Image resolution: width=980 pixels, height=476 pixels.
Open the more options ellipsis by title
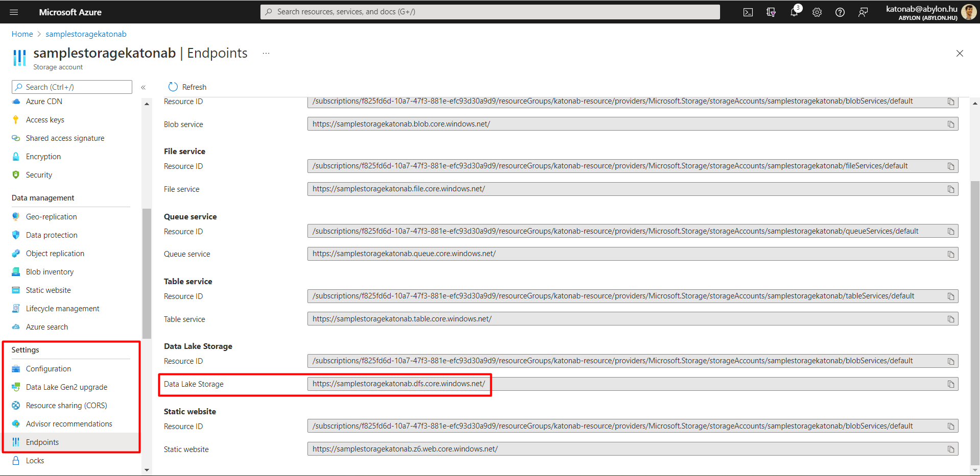[266, 53]
